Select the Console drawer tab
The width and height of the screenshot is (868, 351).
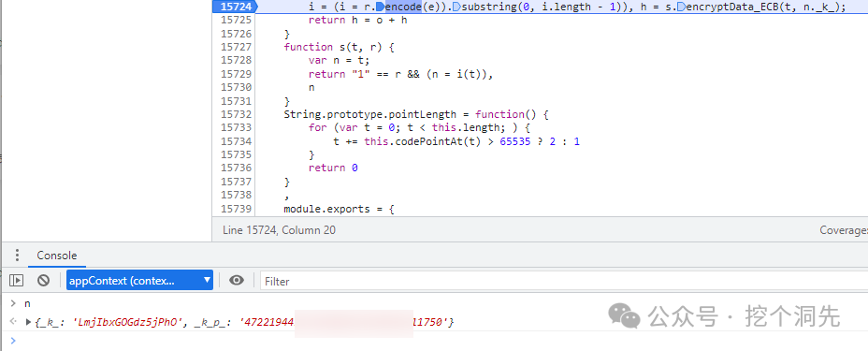pyautogui.click(x=56, y=256)
